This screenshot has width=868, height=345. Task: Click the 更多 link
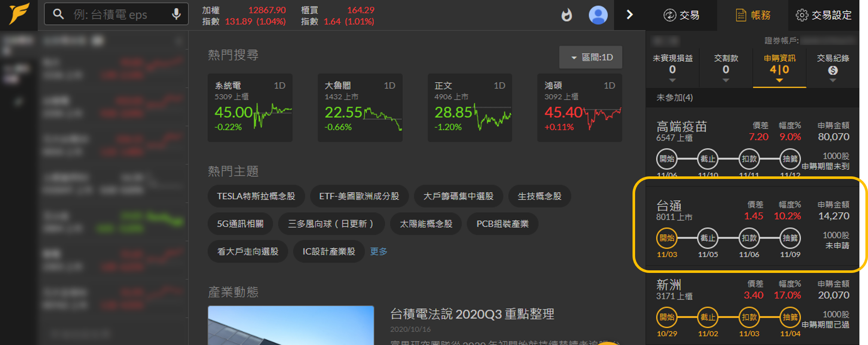click(x=379, y=251)
